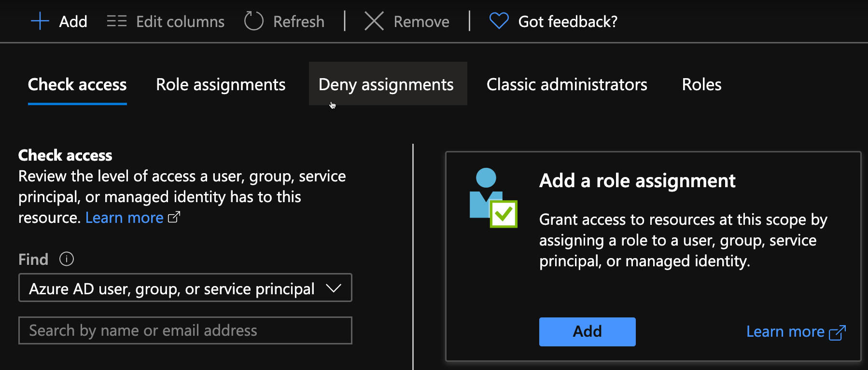This screenshot has height=370, width=868.
Task: Focus the Search by name or email field
Action: pos(185,330)
